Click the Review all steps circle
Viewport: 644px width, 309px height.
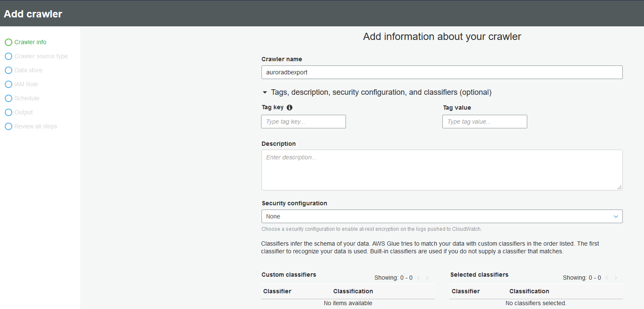[8, 126]
